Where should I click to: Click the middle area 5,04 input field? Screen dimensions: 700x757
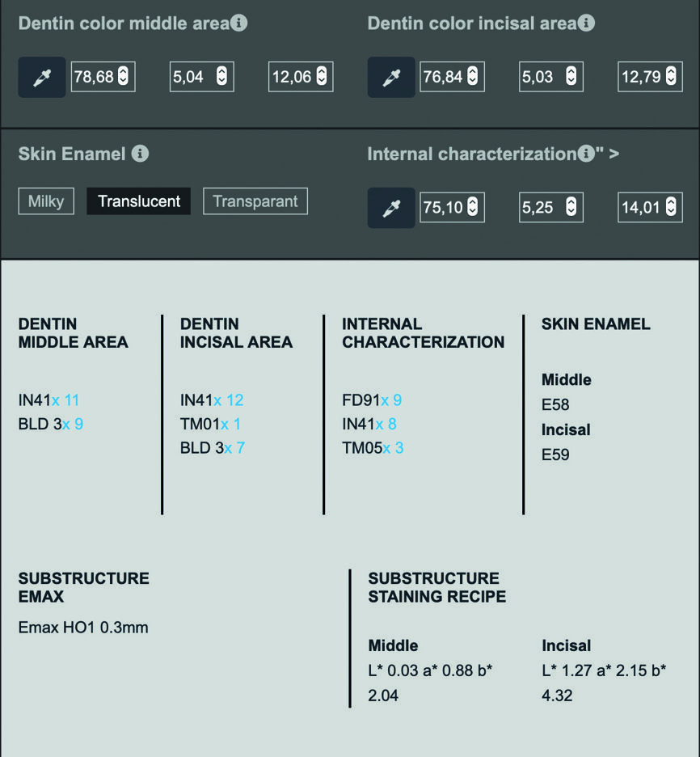pyautogui.click(x=192, y=78)
